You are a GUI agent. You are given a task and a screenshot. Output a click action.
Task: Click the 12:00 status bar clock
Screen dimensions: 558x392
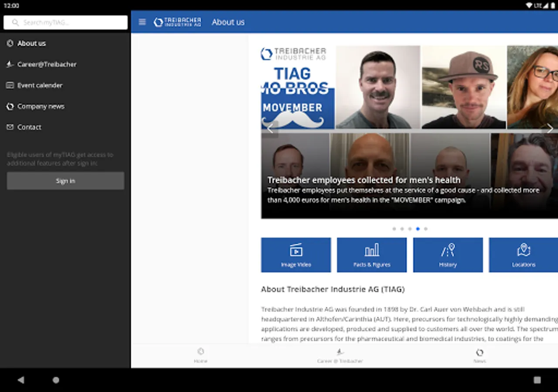pos(11,6)
